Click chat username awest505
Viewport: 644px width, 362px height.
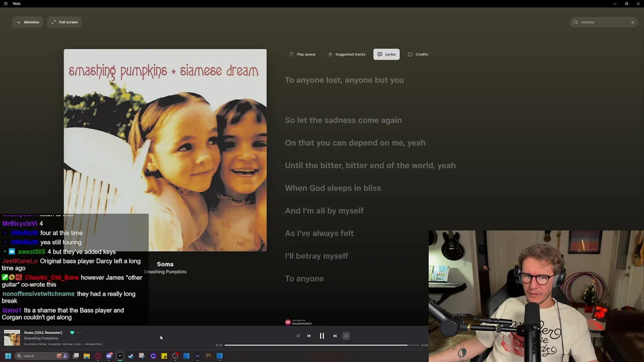coord(32,251)
